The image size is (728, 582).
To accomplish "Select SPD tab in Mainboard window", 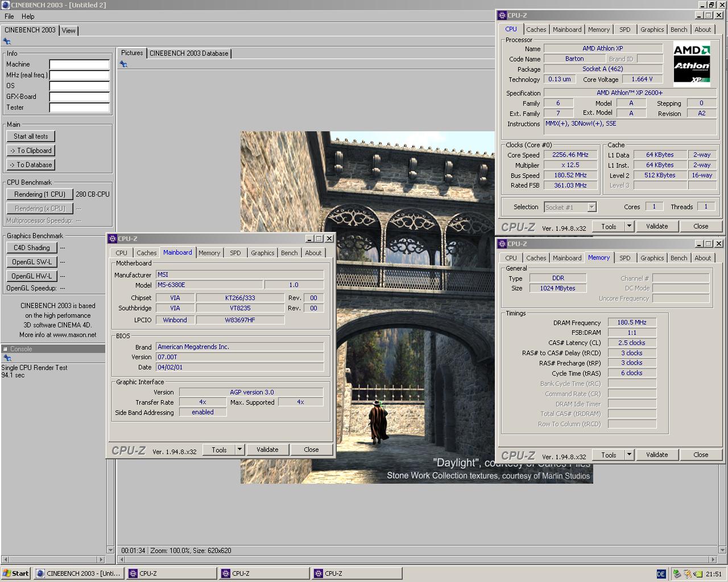I will point(235,253).
